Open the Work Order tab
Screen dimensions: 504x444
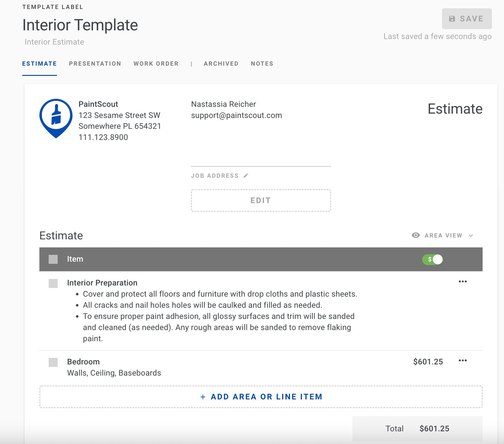coord(156,64)
